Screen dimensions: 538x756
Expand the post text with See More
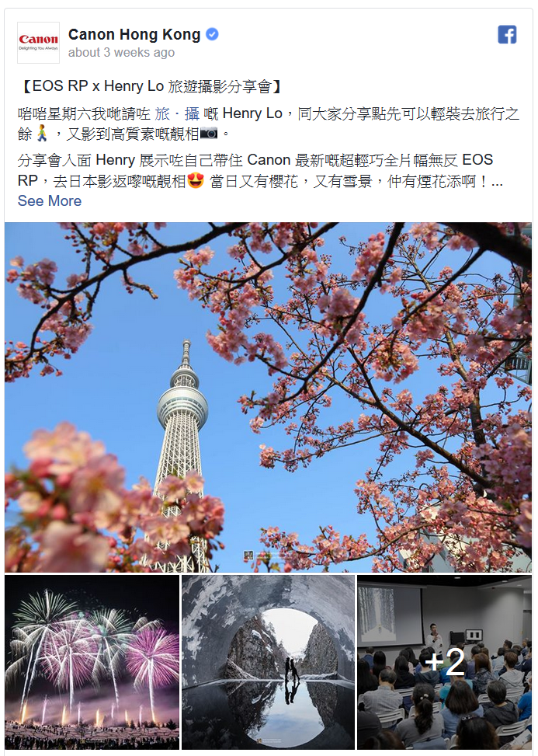(50, 201)
